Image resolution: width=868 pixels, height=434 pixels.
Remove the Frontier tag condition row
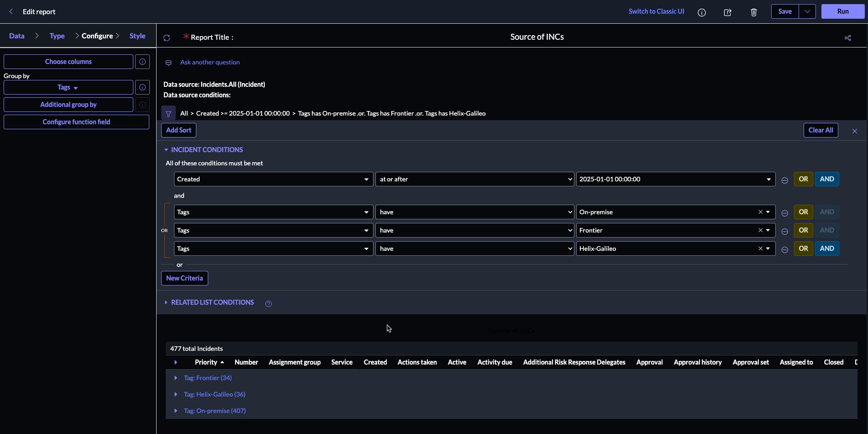click(784, 231)
